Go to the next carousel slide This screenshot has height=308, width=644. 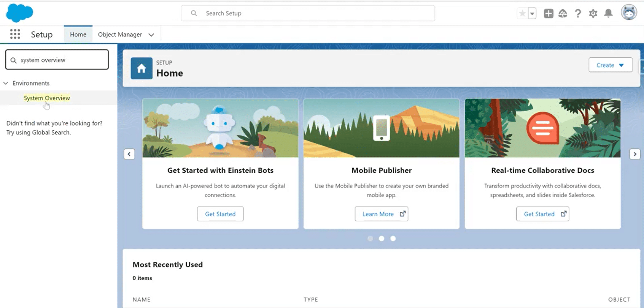634,154
